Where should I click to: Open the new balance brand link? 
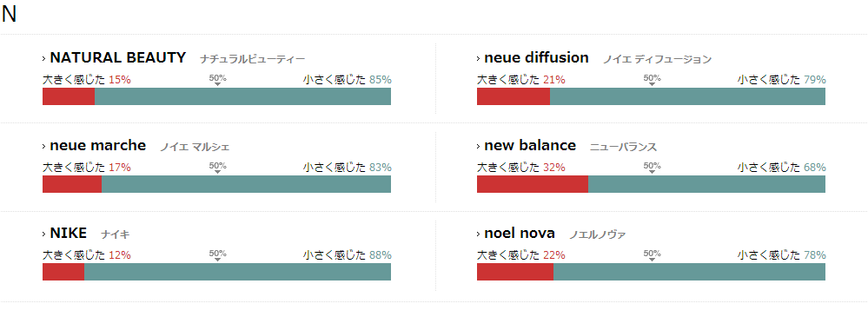coord(530,146)
